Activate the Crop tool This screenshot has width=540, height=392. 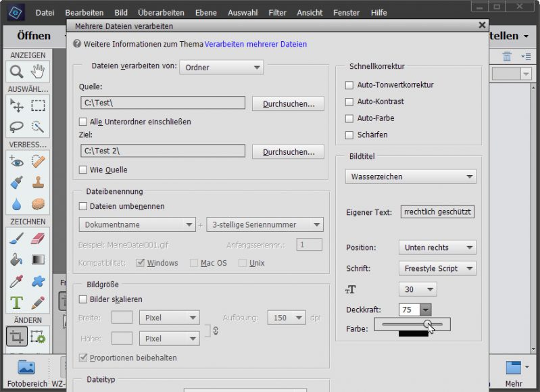[17, 337]
